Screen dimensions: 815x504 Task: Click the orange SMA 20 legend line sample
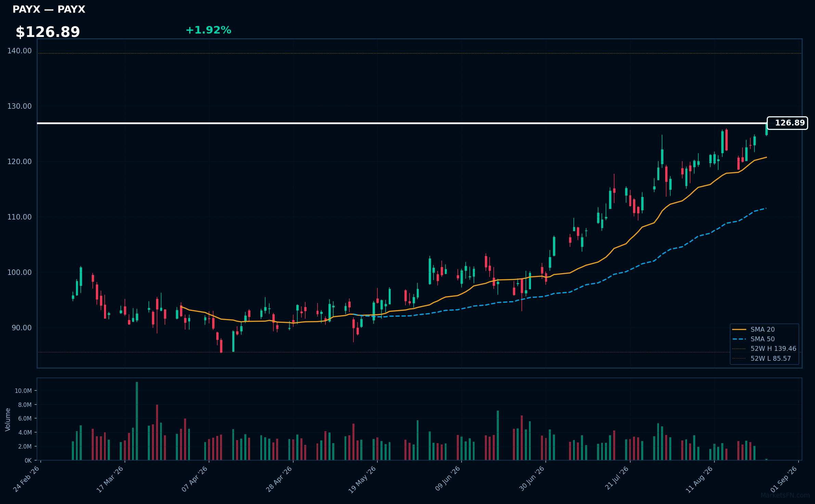[x=739, y=329]
